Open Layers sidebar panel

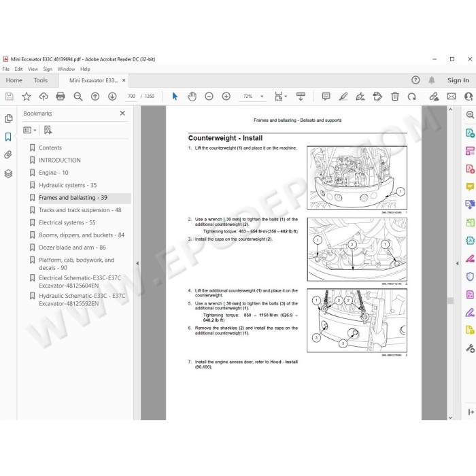coord(8,173)
